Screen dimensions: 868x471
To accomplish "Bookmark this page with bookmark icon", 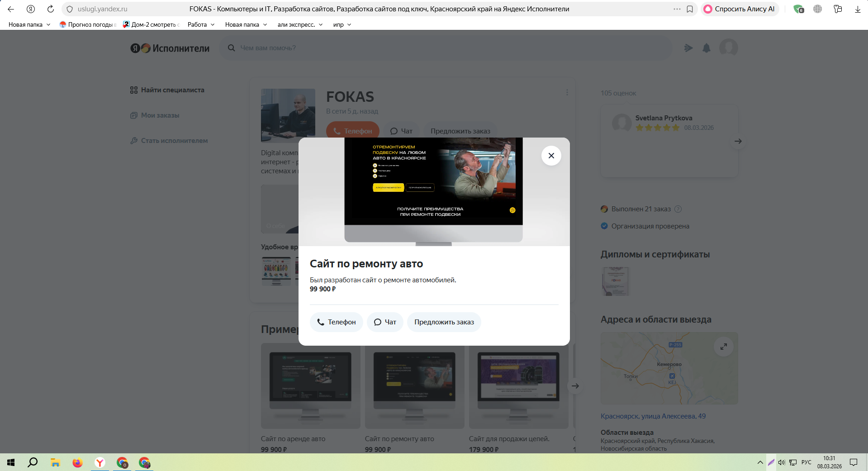I will 690,9.
